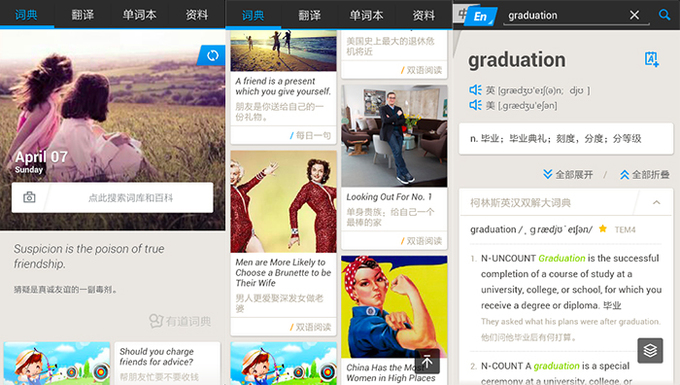Collapse all sections with 全部折叠
The image size is (680, 385).
click(x=644, y=175)
